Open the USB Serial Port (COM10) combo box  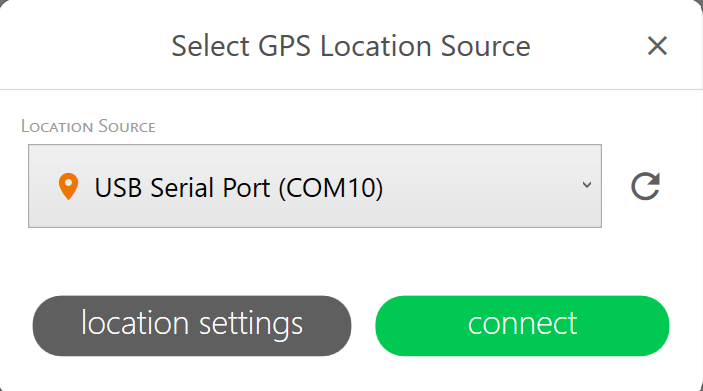(x=315, y=186)
